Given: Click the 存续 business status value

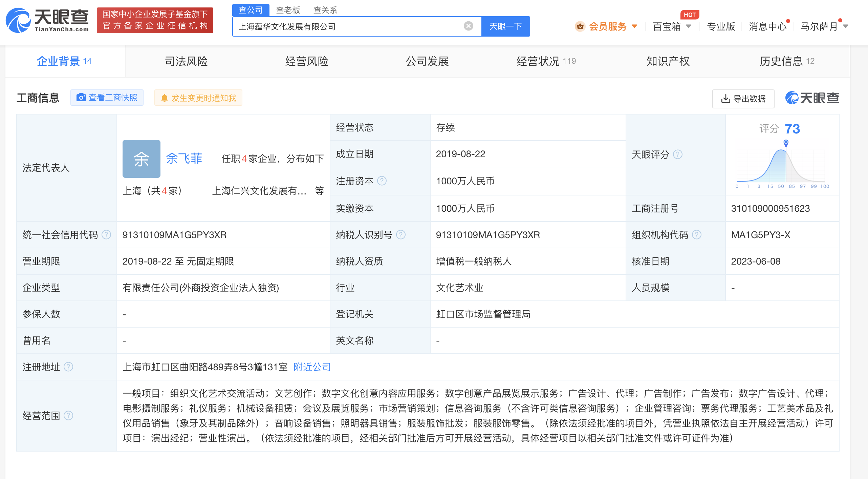Looking at the screenshot, I should click(x=445, y=128).
